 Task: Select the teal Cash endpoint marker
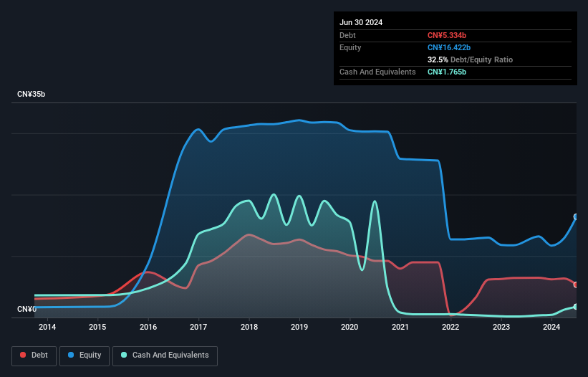pyautogui.click(x=576, y=307)
